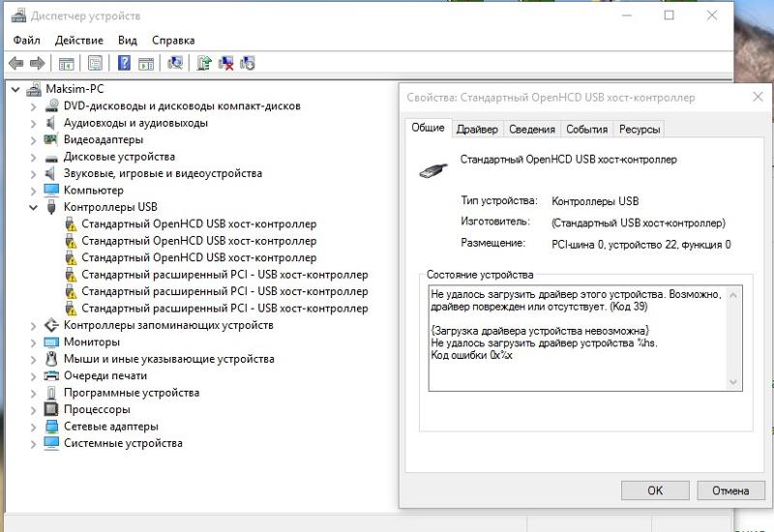Open the Справка menu
The image size is (774, 532).
pos(173,41)
